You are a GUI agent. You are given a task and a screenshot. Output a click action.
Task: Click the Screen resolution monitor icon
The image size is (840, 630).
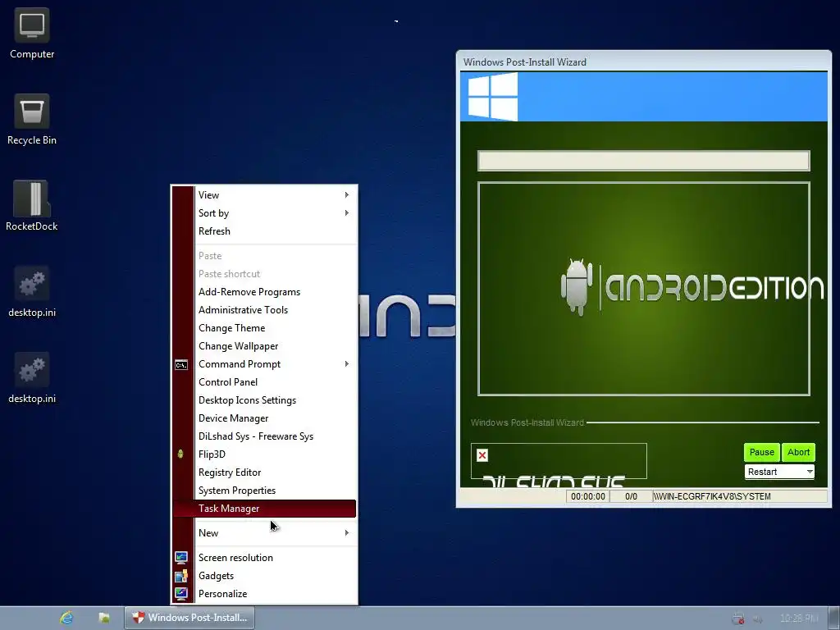[x=181, y=558]
